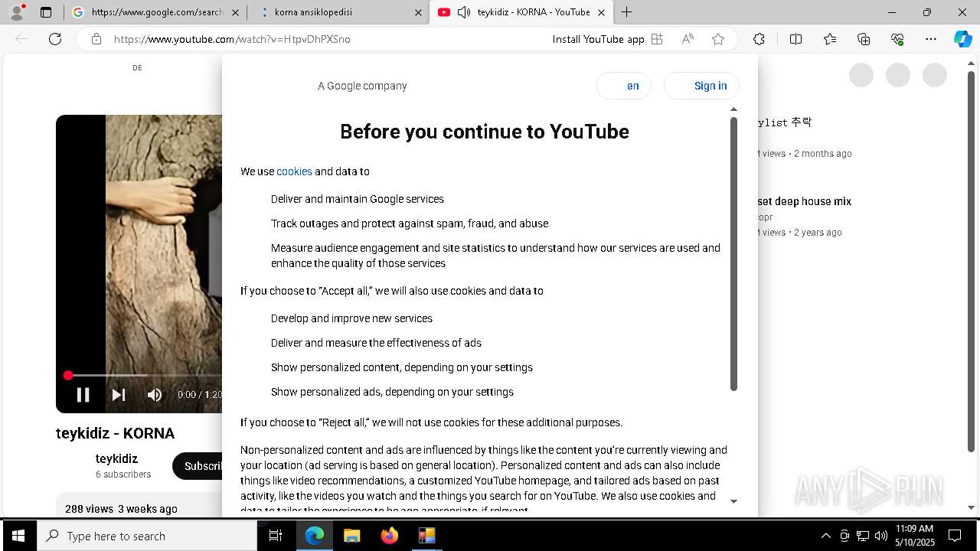This screenshot has height=551, width=980.
Task: Mute the YouTube player volume
Action: click(x=155, y=395)
